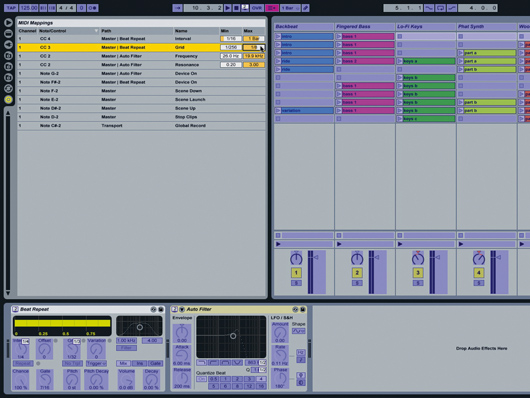Toggle the browser show/hide triangle icon
Viewport: 530px width, 398px height.
[x=8, y=23]
